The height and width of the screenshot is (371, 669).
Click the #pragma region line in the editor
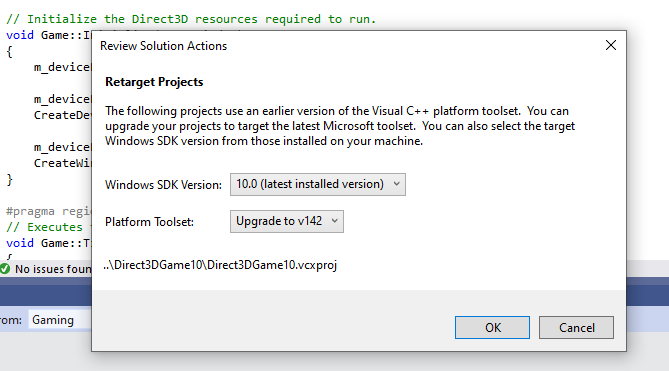pos(48,211)
